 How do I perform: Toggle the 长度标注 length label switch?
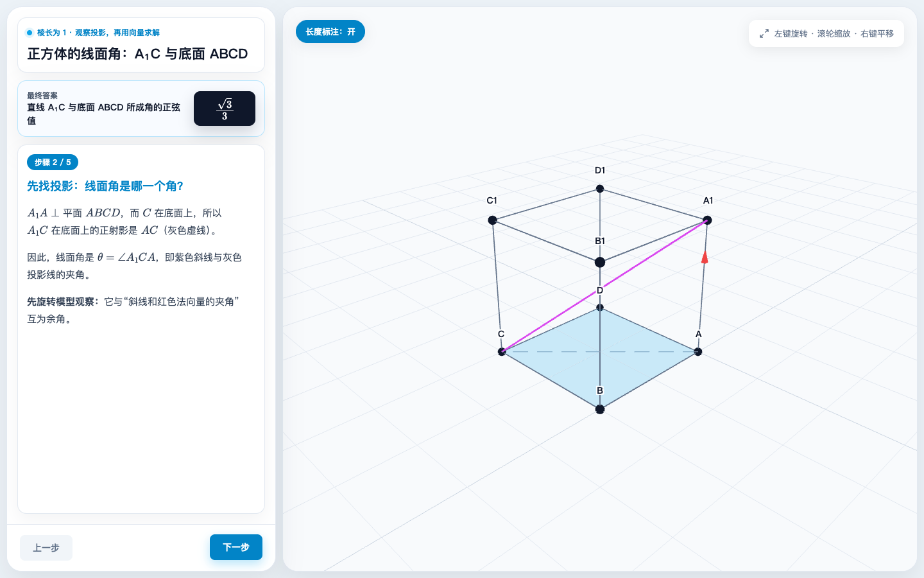tap(330, 31)
